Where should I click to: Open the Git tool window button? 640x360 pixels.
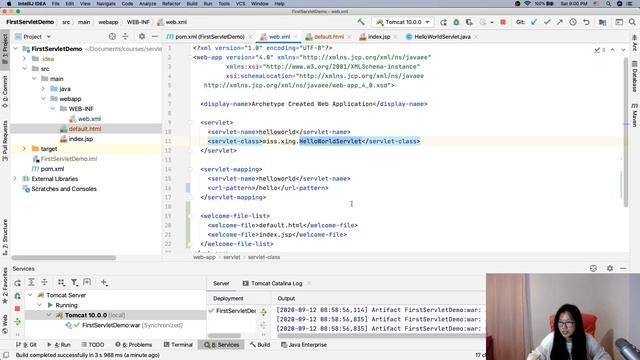click(x=27, y=344)
